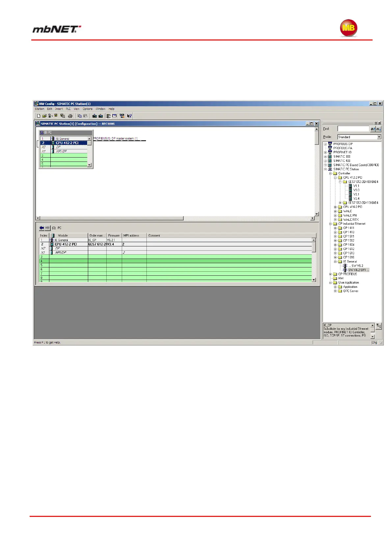The image size is (392, 554).
Task: Click the Save floppy-disk toolbar icon
Action: pyautogui.click(x=56, y=115)
